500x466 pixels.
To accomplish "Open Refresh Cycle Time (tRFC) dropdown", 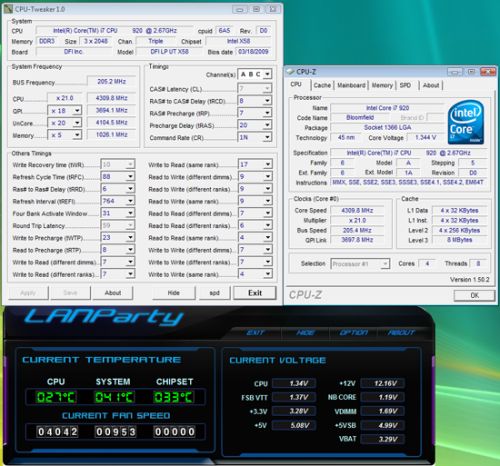I will click(x=118, y=177).
